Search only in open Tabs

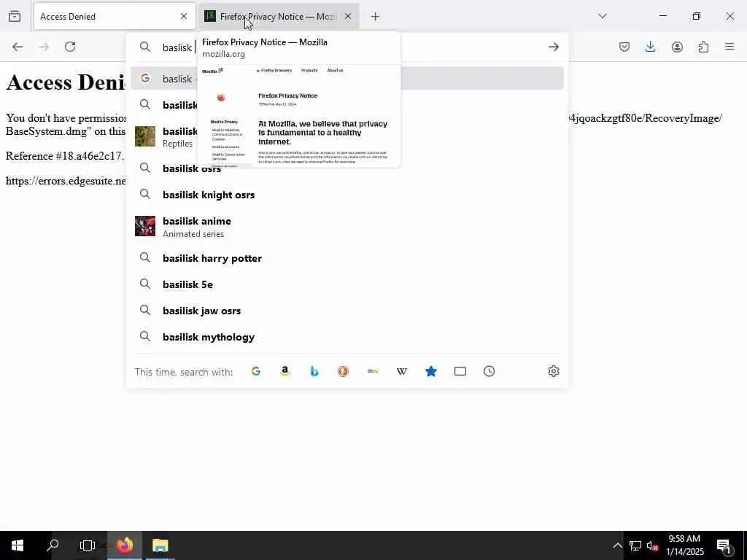click(x=460, y=371)
